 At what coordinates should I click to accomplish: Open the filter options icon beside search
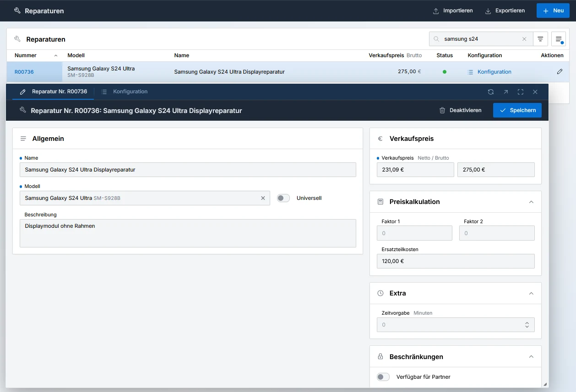[541, 39]
